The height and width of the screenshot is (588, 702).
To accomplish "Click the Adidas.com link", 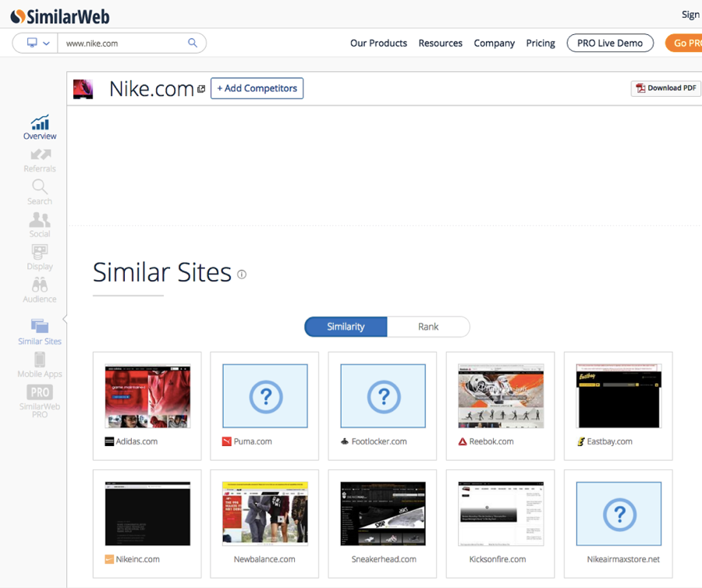I will tap(136, 441).
